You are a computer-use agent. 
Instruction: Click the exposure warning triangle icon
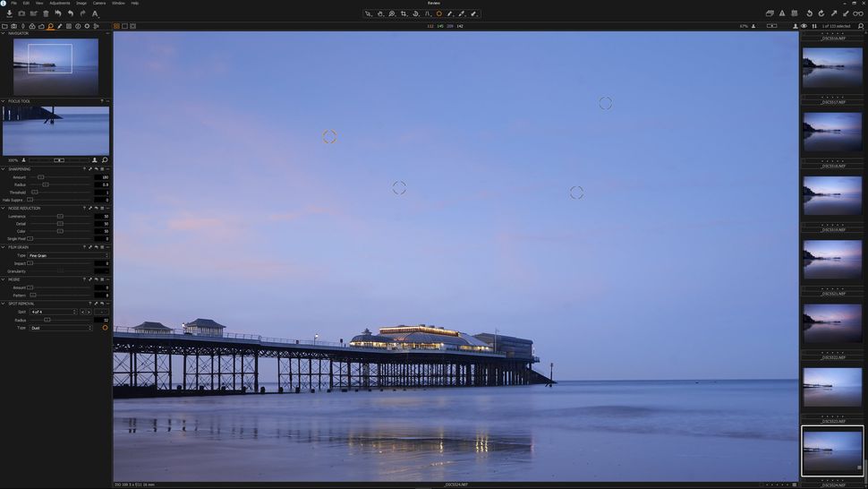782,13
